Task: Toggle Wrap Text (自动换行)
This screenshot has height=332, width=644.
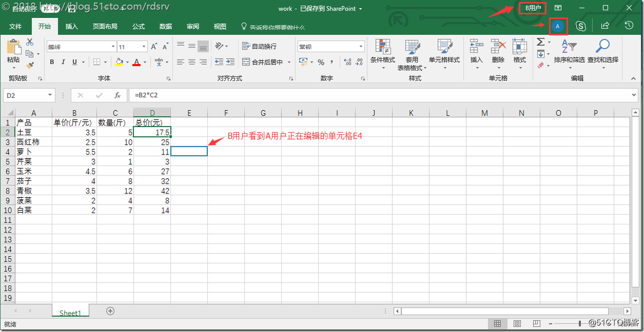Action: [x=259, y=46]
